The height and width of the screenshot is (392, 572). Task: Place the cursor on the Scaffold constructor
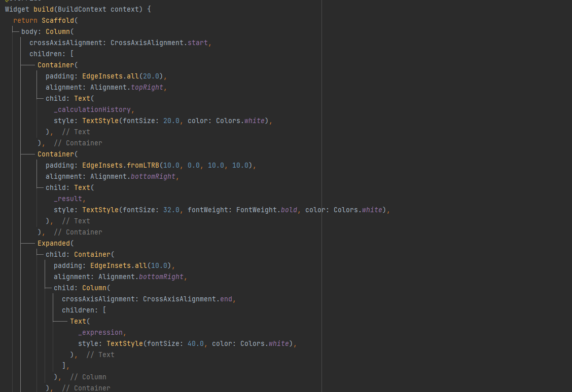coord(58,20)
